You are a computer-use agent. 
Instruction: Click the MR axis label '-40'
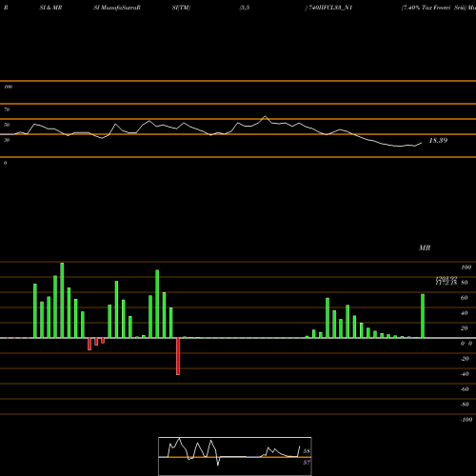tap(465, 374)
